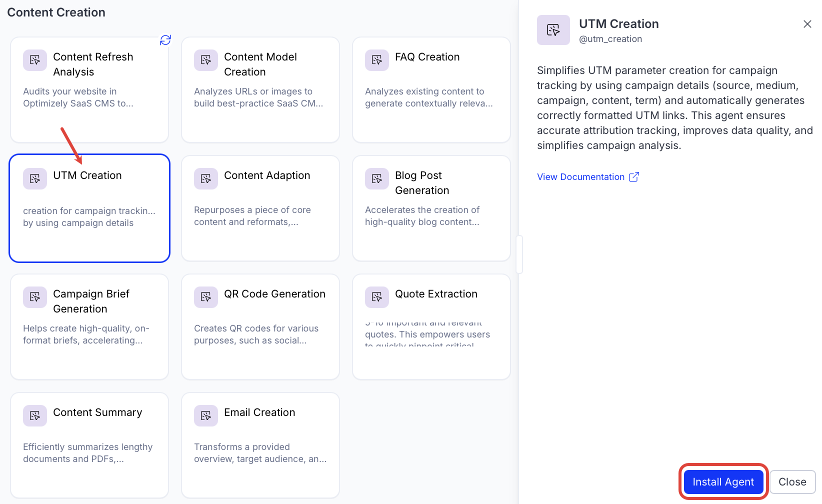Open the Content Summary agent card
This screenshot has height=504, width=822.
pyautogui.click(x=89, y=445)
